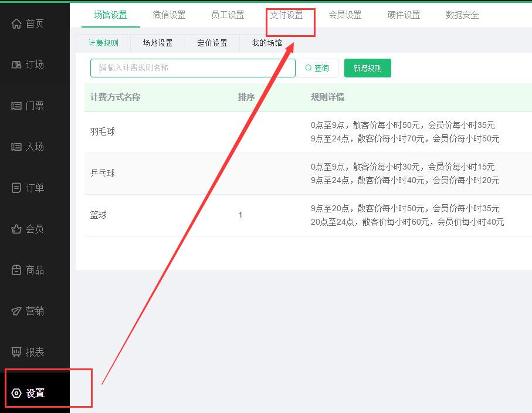
Task: Focus the billing rule name search field
Action: [192, 68]
